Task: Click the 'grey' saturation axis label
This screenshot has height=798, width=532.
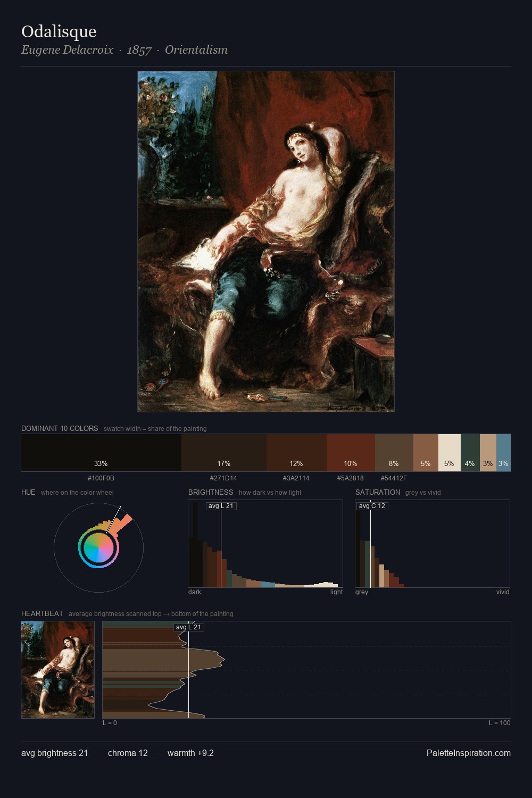Action: pos(362,592)
